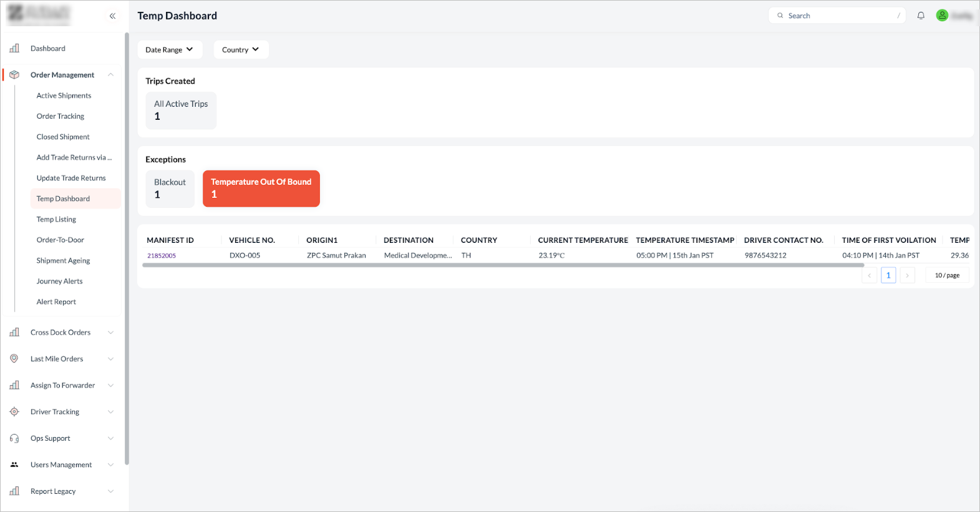This screenshot has height=512, width=980.
Task: Click the Ops Support headset icon
Action: [x=14, y=438]
